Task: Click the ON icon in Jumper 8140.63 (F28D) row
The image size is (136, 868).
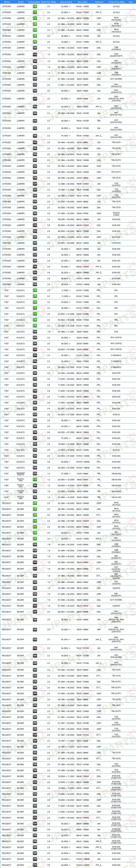Action: (35, 213)
